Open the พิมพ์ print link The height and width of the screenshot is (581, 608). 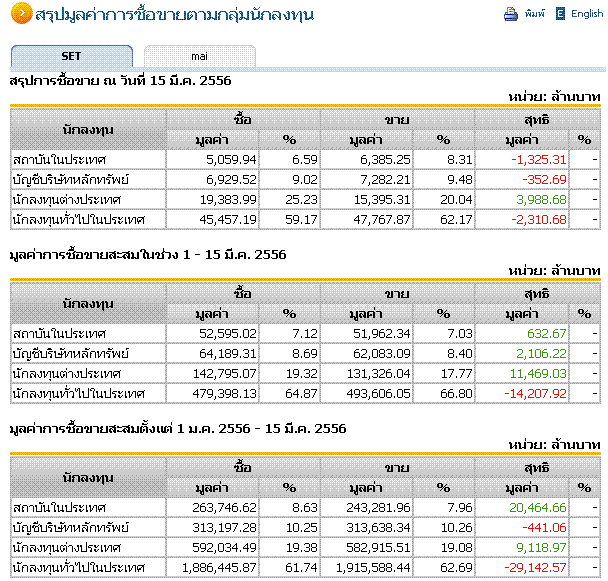(x=535, y=14)
